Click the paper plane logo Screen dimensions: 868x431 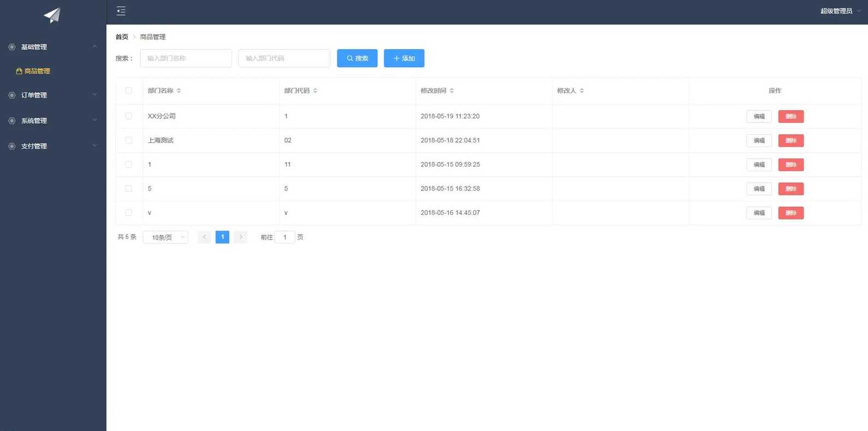[x=52, y=15]
